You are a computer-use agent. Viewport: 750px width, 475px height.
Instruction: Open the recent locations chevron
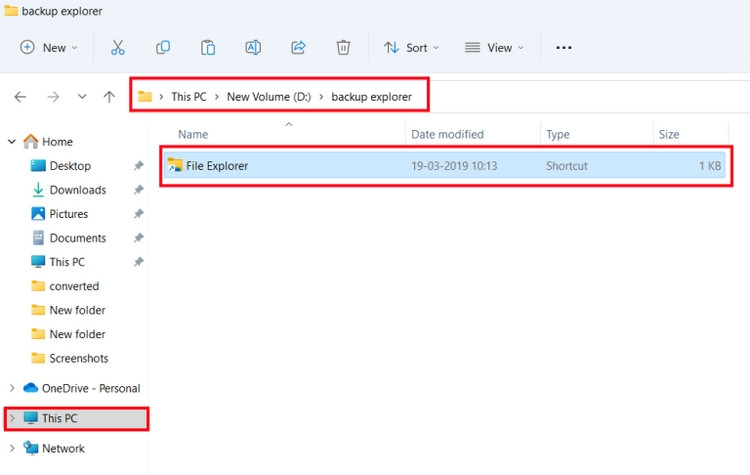click(x=82, y=97)
